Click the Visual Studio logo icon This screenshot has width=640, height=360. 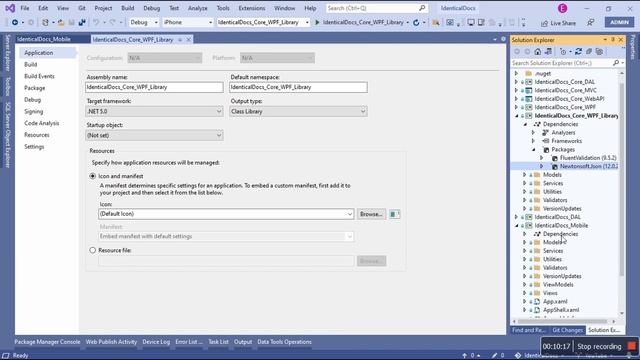10,8
